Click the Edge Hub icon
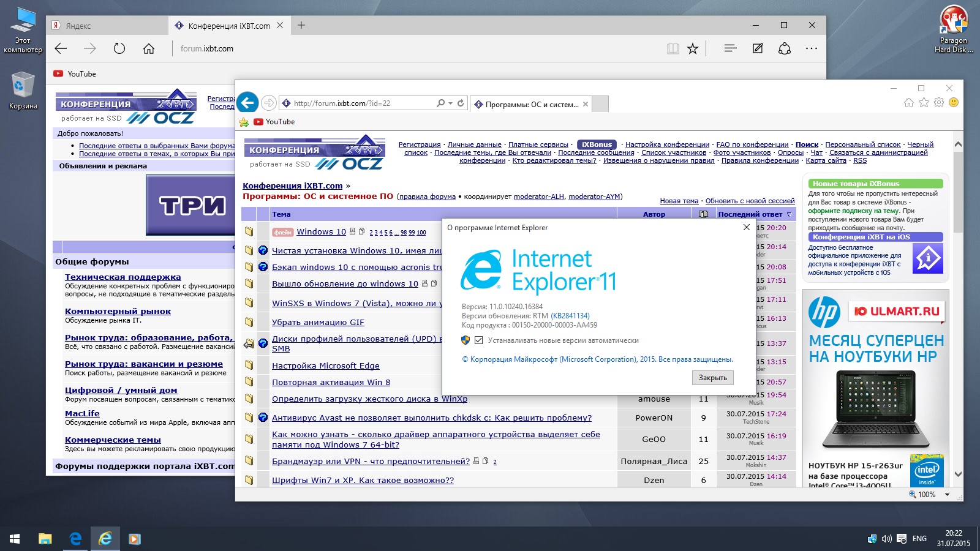The width and height of the screenshot is (980, 551). click(730, 48)
